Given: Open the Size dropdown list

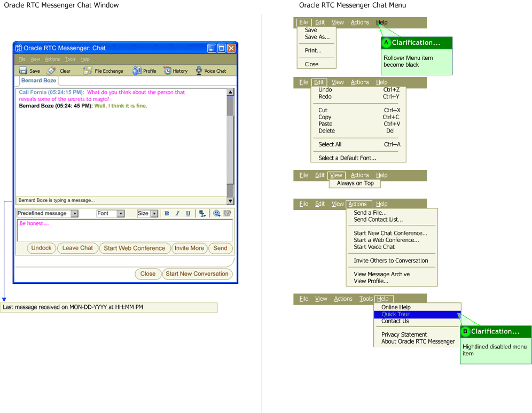Looking at the screenshot, I should pyautogui.click(x=154, y=213).
